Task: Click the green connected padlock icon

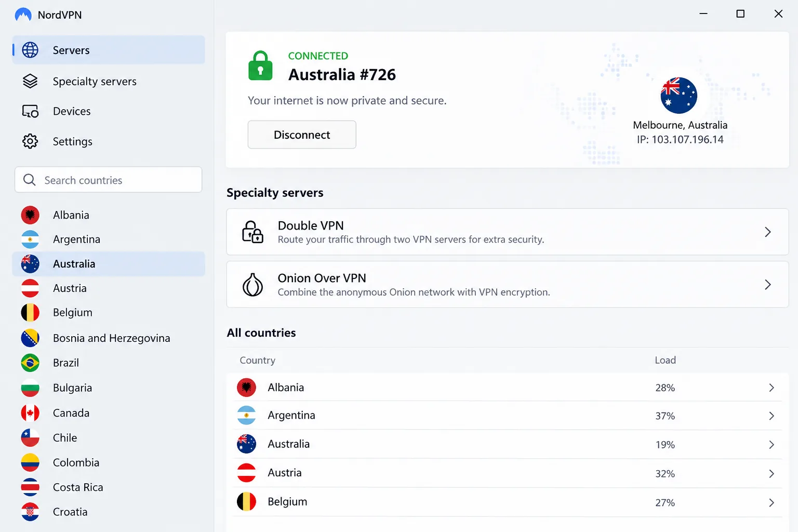Action: [260, 65]
